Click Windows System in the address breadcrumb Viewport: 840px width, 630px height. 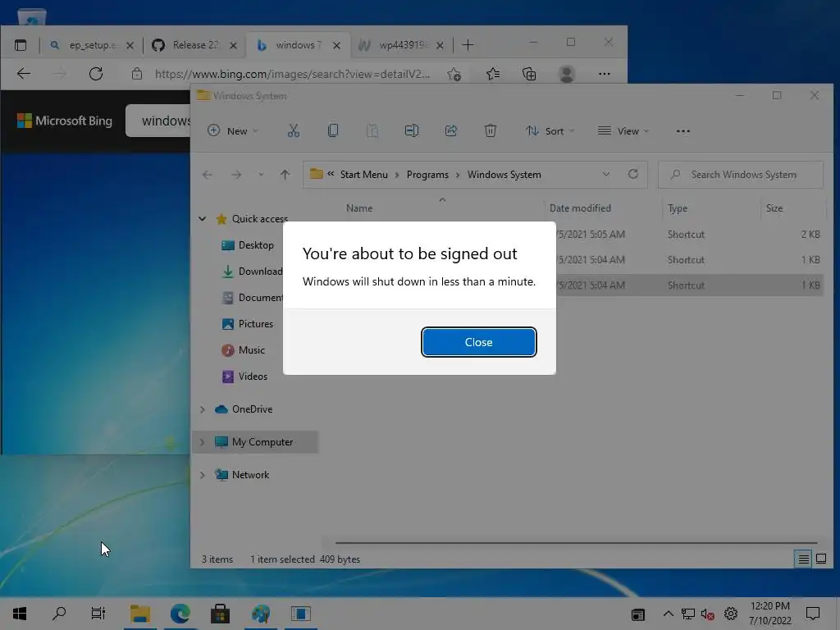click(x=504, y=175)
